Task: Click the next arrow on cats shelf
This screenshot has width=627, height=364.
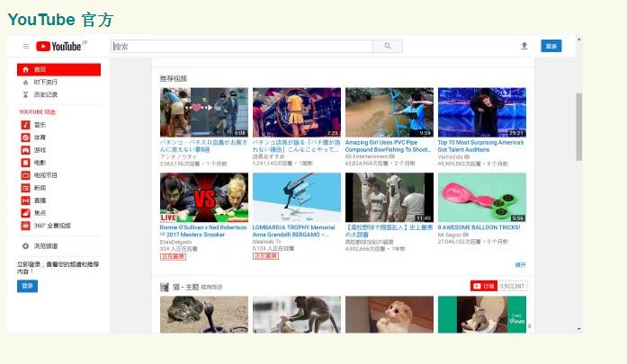Action: [530, 326]
